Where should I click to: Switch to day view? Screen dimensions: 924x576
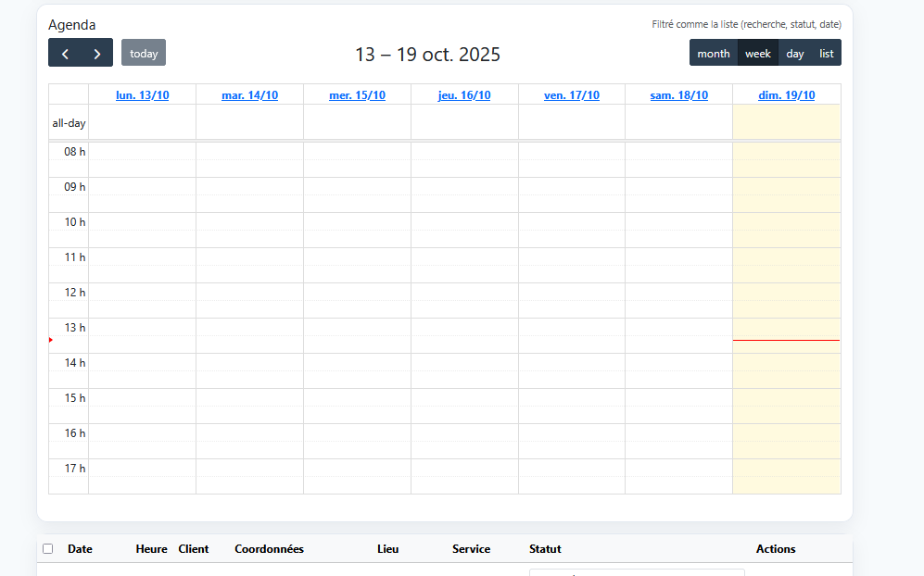(x=795, y=53)
